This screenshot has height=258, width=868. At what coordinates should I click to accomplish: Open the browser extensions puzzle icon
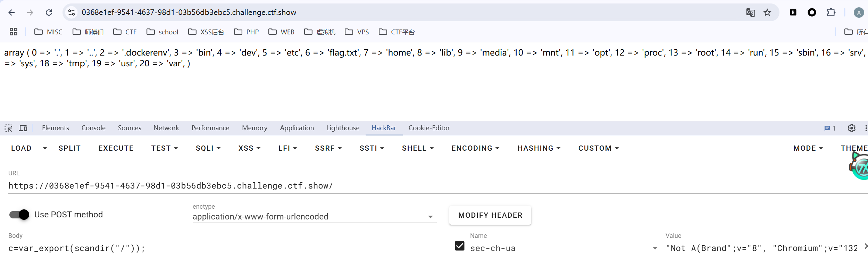coord(831,13)
